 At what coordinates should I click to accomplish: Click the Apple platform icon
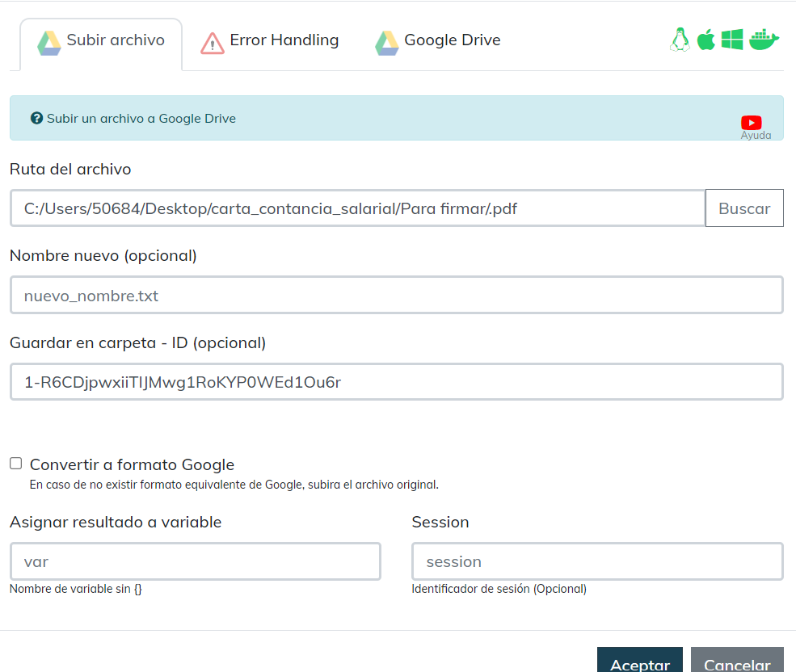tap(706, 40)
